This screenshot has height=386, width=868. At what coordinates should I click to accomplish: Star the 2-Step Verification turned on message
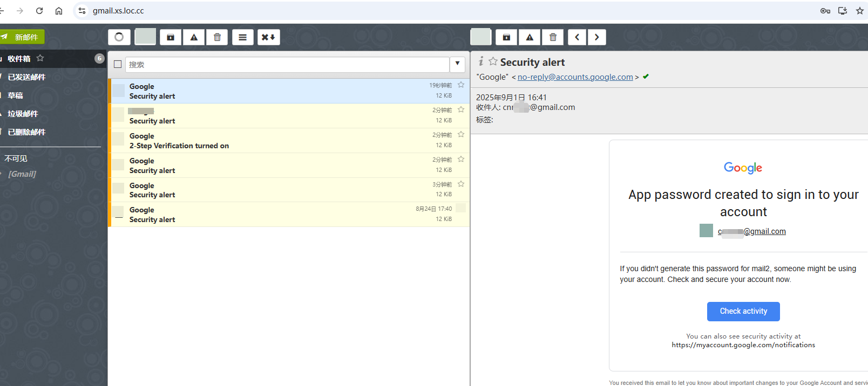coord(461,134)
